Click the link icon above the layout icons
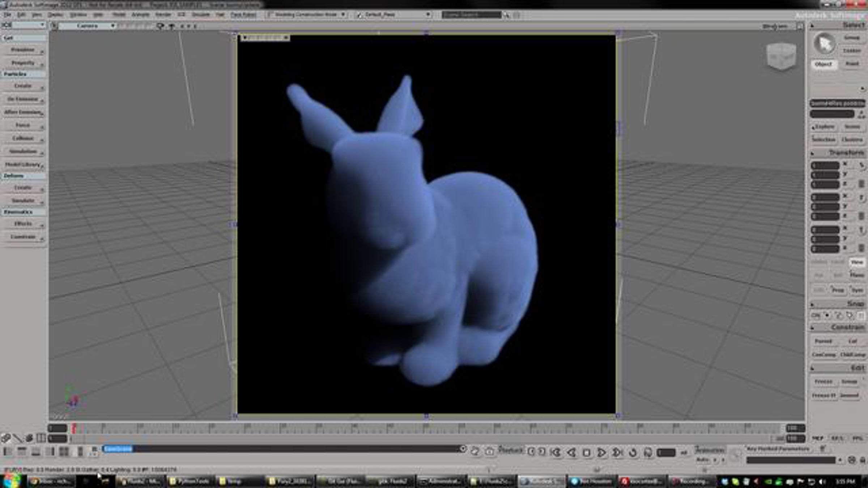The height and width of the screenshot is (488, 868). click(x=6, y=438)
